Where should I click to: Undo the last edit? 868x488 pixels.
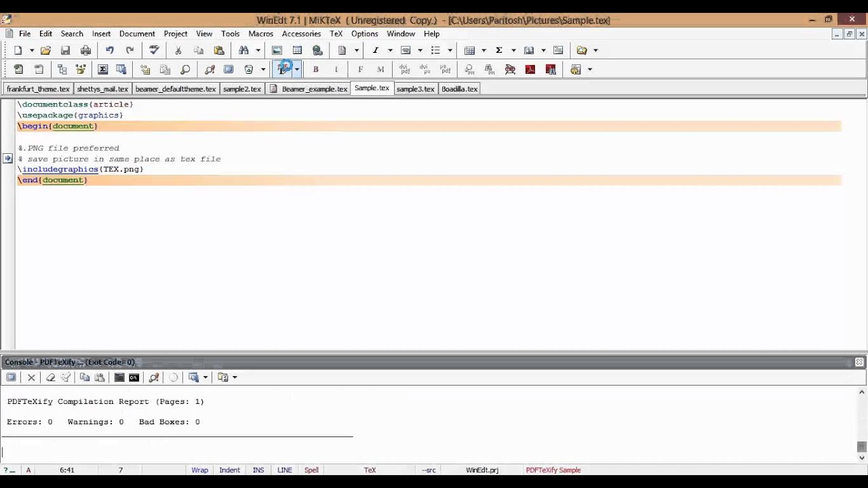point(110,50)
